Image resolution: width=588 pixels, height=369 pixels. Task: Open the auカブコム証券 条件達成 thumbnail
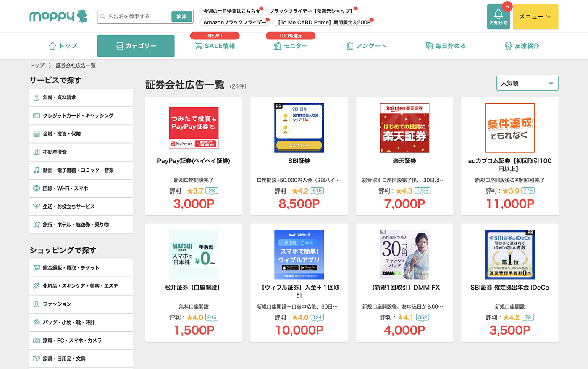tap(510, 128)
